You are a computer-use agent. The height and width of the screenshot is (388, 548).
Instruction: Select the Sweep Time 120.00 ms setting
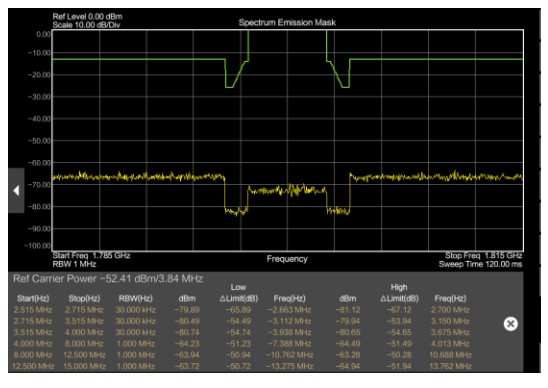481,264
